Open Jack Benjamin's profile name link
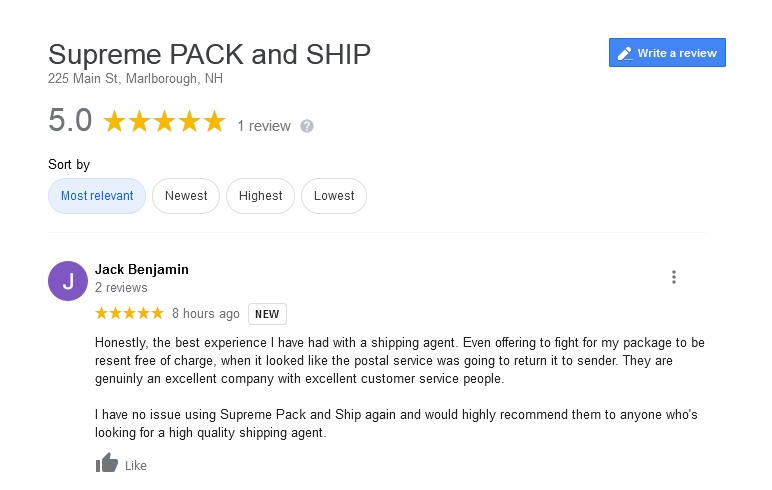 click(142, 269)
